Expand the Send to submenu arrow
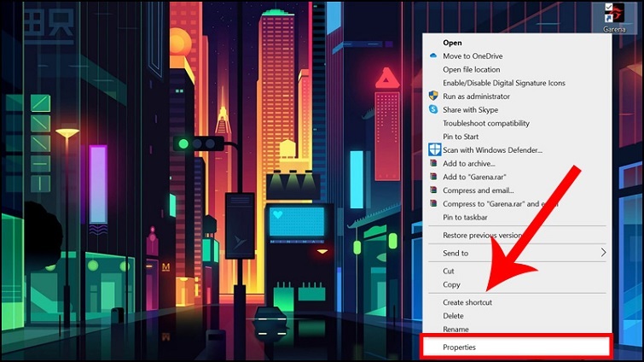The height and width of the screenshot is (362, 644). click(603, 253)
